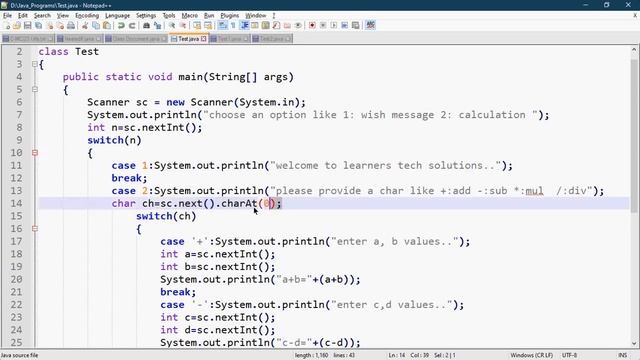Open the Plugins menu

(229, 16)
